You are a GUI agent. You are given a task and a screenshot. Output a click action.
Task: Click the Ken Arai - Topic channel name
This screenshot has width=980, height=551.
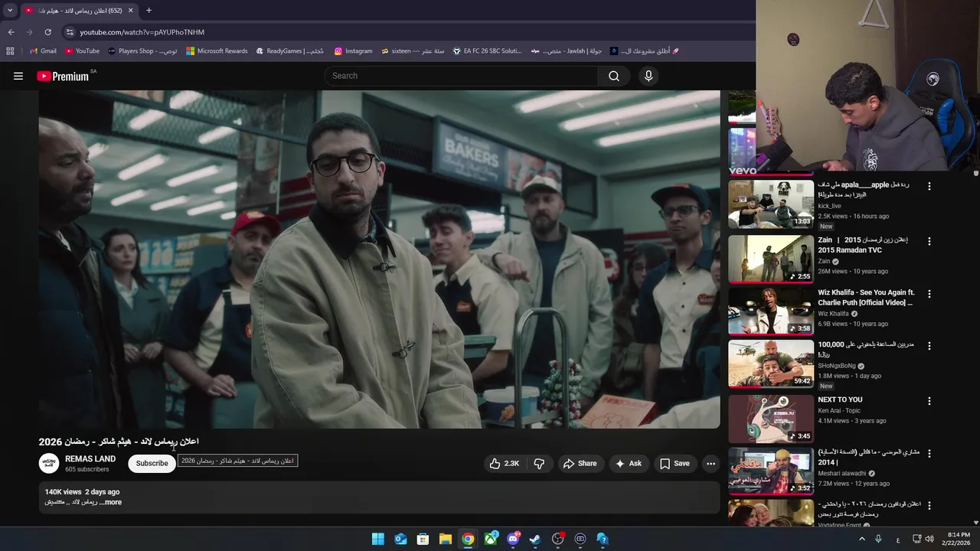(x=839, y=411)
